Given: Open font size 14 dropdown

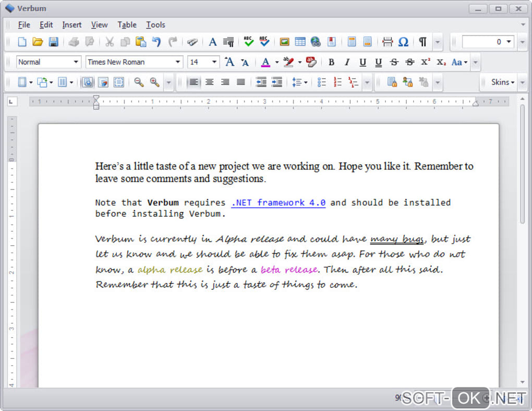Looking at the screenshot, I should pyautogui.click(x=214, y=62).
